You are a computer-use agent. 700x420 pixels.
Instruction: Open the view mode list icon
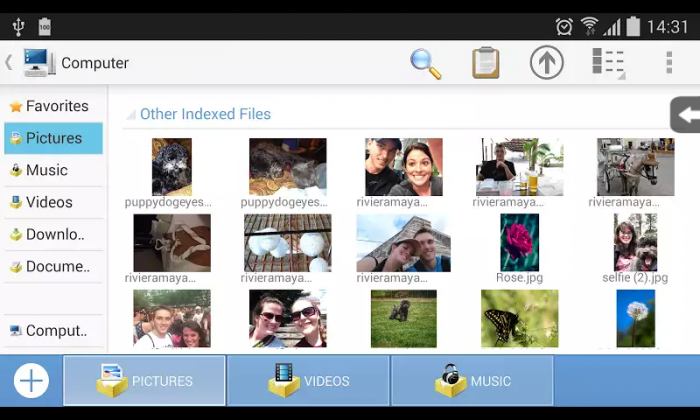pos(608,63)
